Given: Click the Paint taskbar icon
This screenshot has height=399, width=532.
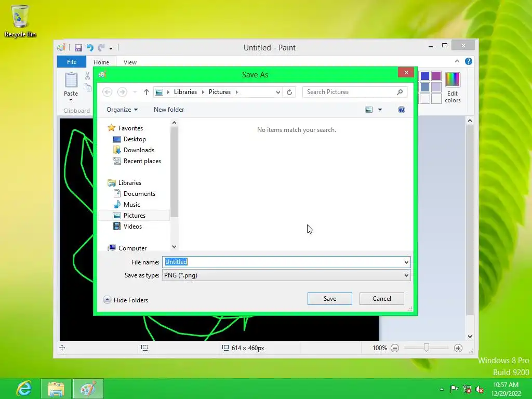Looking at the screenshot, I should (88, 389).
